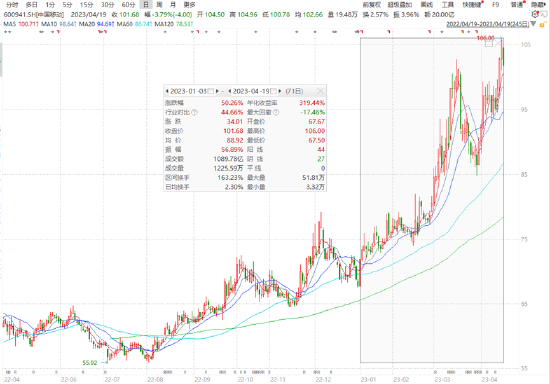The height and width of the screenshot is (384, 550).
Task: Switch to the 分时 intraday chart tab
Action: (12, 5)
